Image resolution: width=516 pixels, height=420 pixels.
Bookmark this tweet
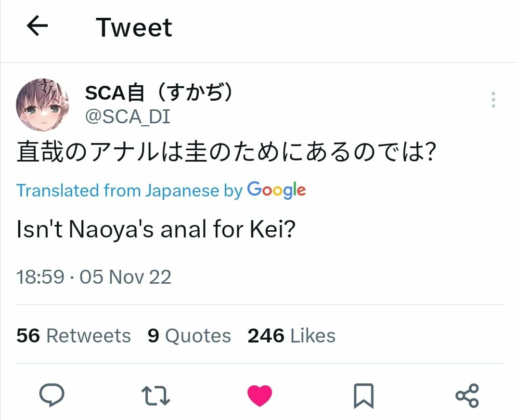(x=363, y=396)
